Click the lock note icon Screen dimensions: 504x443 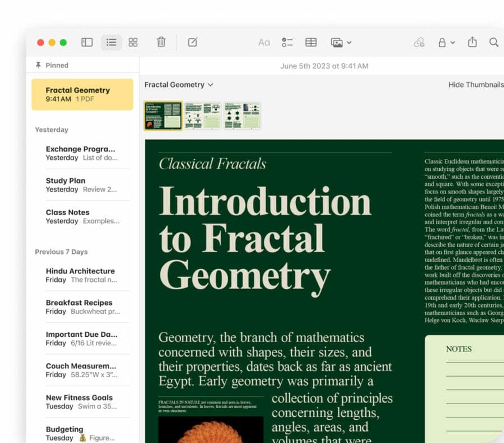(442, 42)
